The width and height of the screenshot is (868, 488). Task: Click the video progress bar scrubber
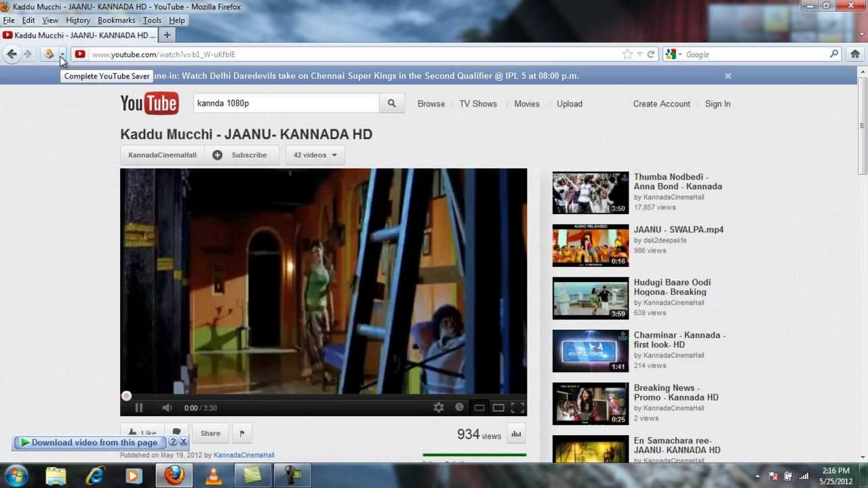[x=126, y=396]
